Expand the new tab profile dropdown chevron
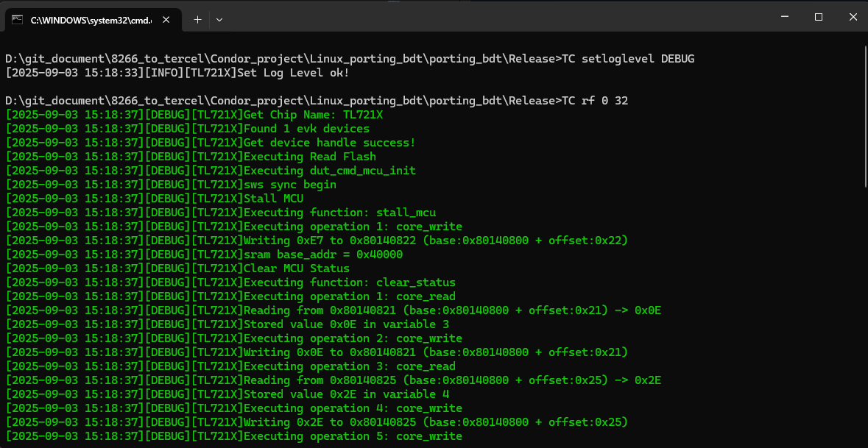The height and width of the screenshot is (448, 868). click(x=219, y=20)
